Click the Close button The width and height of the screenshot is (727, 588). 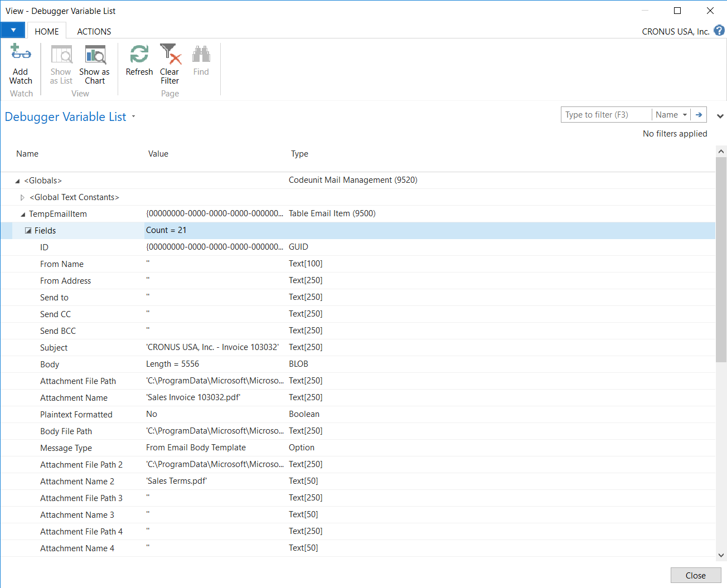click(695, 575)
